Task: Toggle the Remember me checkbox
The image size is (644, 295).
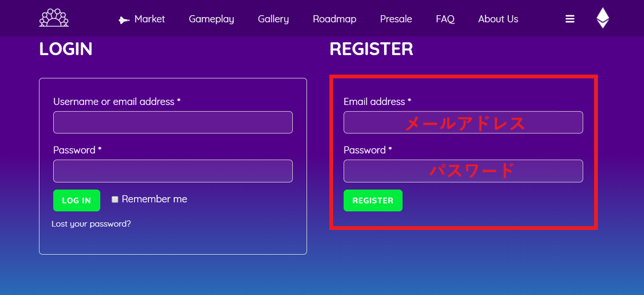Action: pyautogui.click(x=115, y=200)
